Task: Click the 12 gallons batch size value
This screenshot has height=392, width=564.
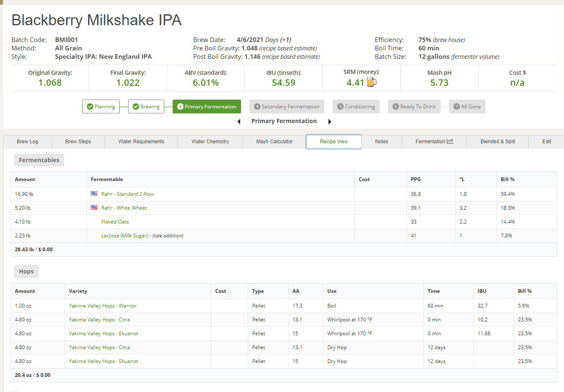Action: point(434,57)
